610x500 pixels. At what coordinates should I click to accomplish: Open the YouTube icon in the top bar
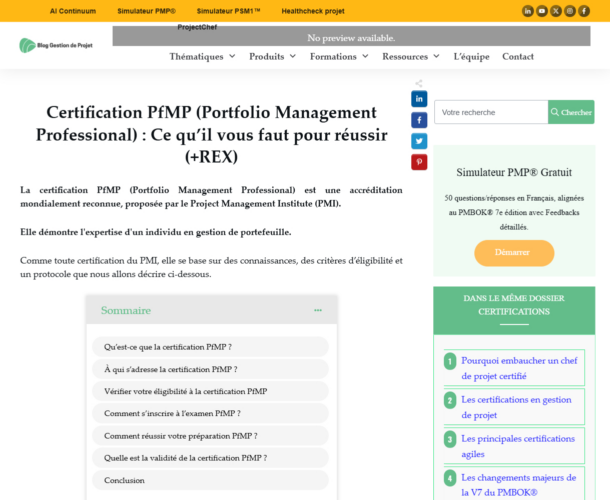coord(542,11)
